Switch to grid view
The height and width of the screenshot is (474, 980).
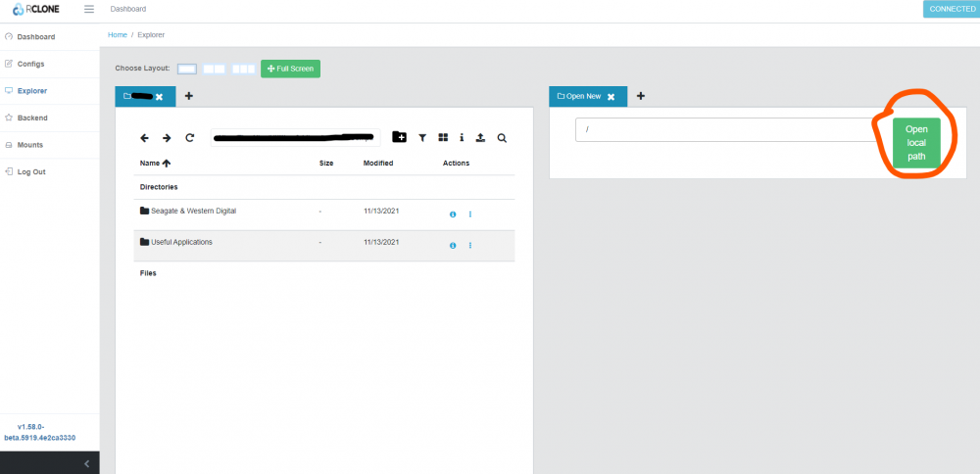coord(443,138)
